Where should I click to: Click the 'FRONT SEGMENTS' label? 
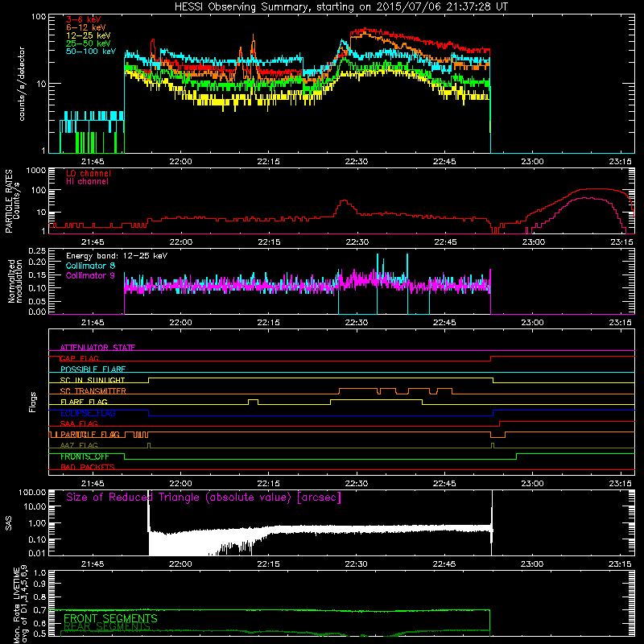(110, 618)
